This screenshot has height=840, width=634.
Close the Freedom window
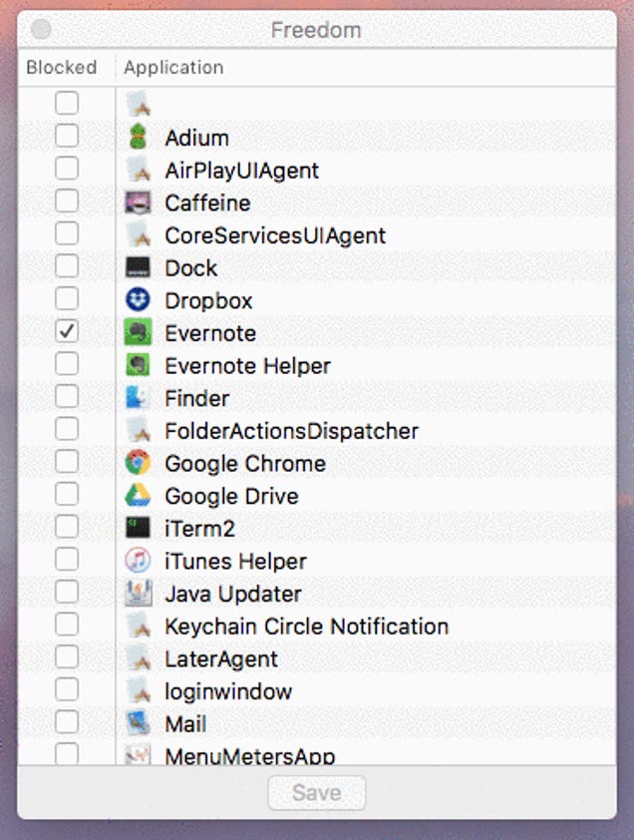pyautogui.click(x=41, y=29)
